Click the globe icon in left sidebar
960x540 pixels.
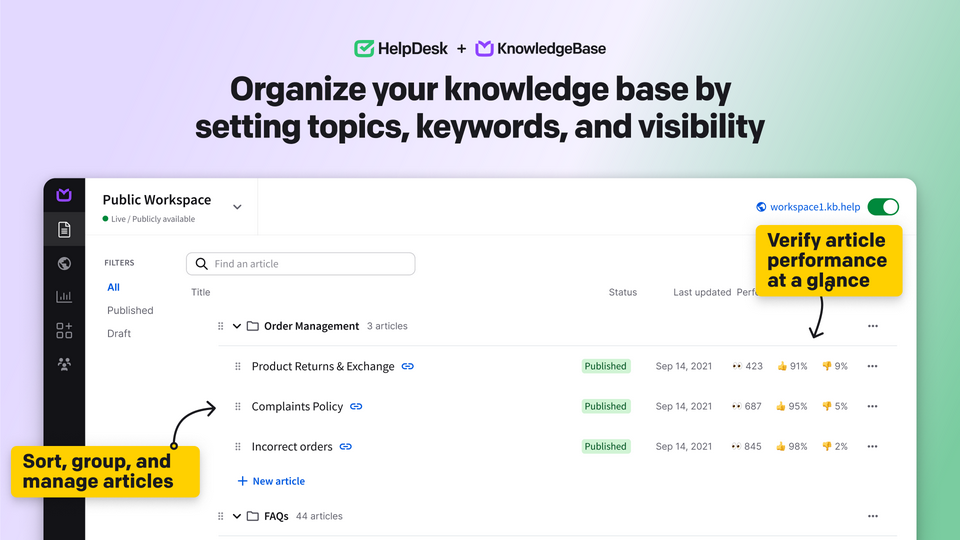tap(64, 264)
